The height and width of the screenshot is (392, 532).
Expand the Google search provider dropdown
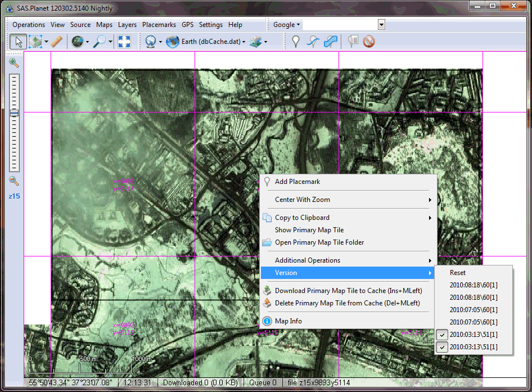(x=287, y=25)
